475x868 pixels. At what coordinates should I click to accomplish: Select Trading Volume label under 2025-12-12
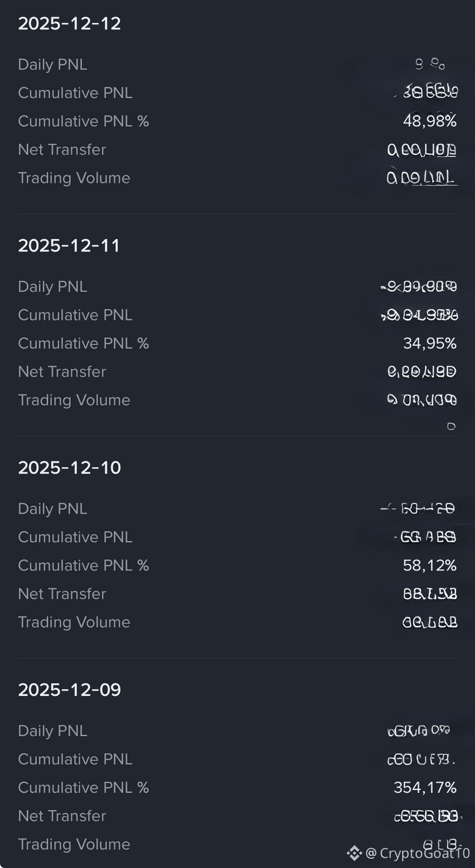(74, 178)
